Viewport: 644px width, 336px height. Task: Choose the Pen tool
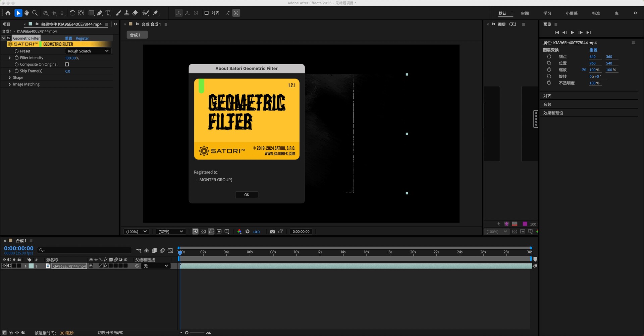click(x=100, y=13)
